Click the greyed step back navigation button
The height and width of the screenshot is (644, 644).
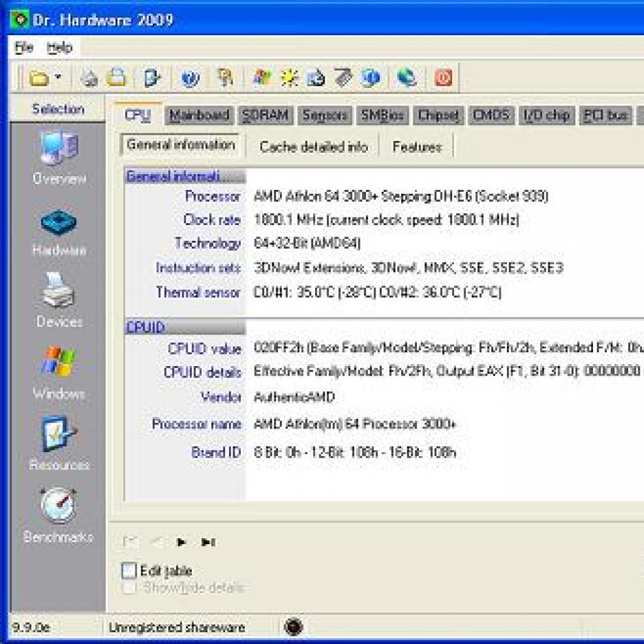[156, 542]
